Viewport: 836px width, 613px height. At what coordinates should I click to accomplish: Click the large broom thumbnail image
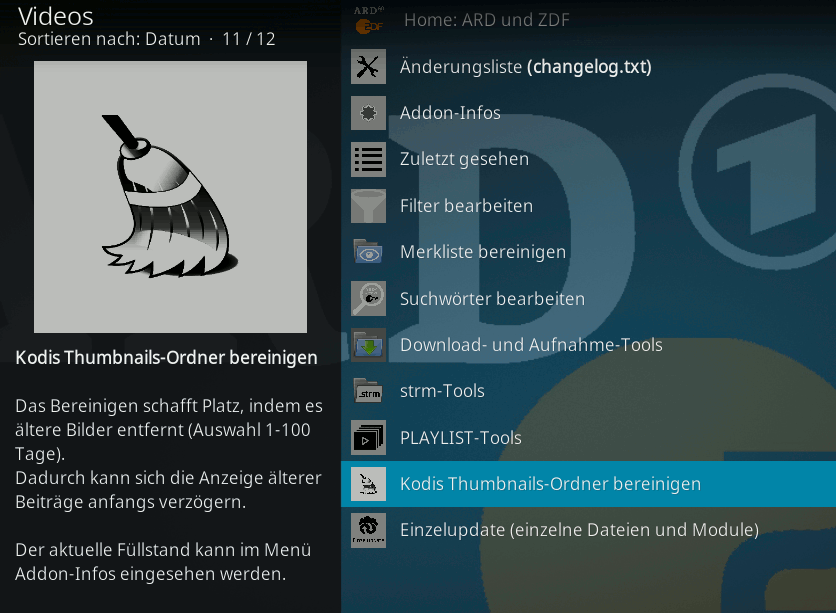[x=170, y=197]
